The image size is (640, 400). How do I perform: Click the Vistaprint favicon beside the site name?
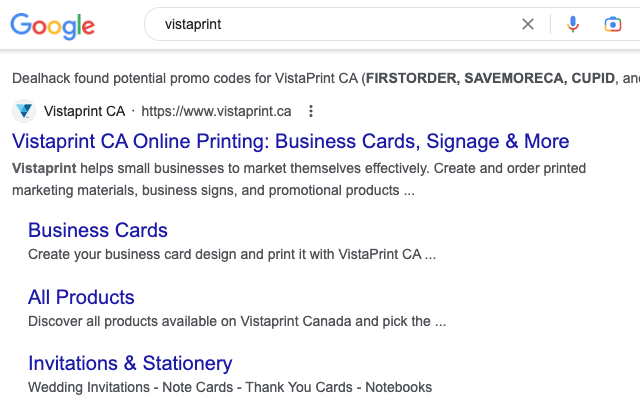[24, 111]
